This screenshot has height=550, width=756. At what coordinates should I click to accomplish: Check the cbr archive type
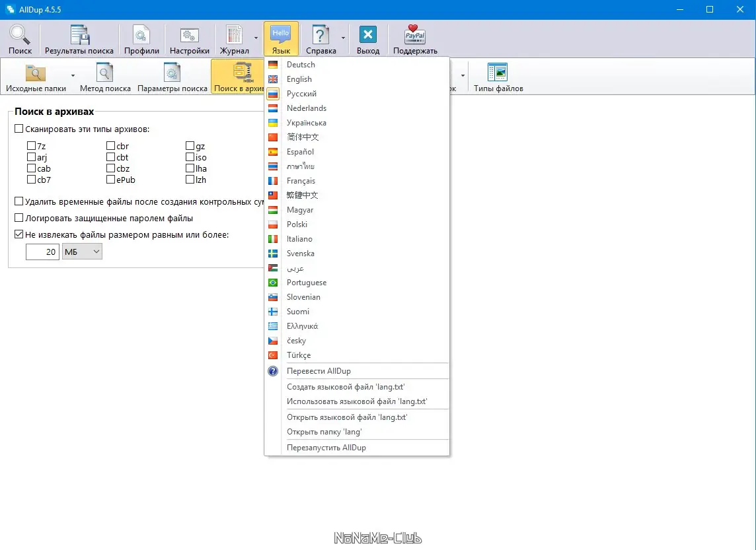pos(110,145)
